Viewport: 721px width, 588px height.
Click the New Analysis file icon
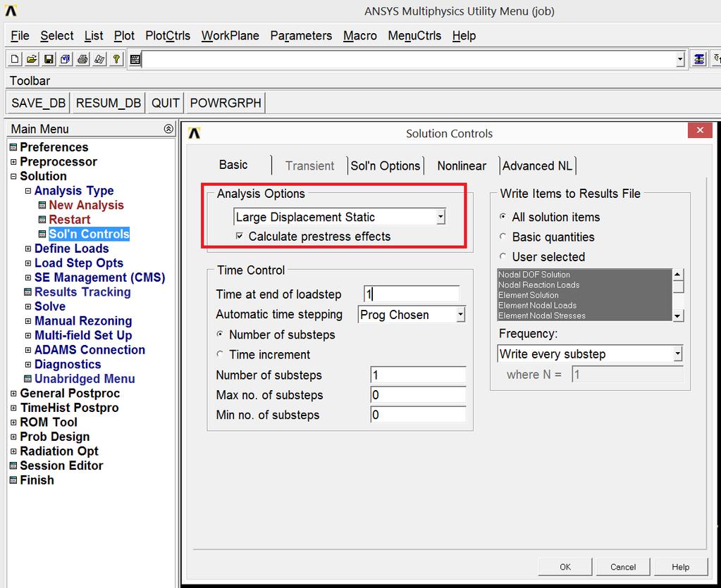[x=15, y=59]
